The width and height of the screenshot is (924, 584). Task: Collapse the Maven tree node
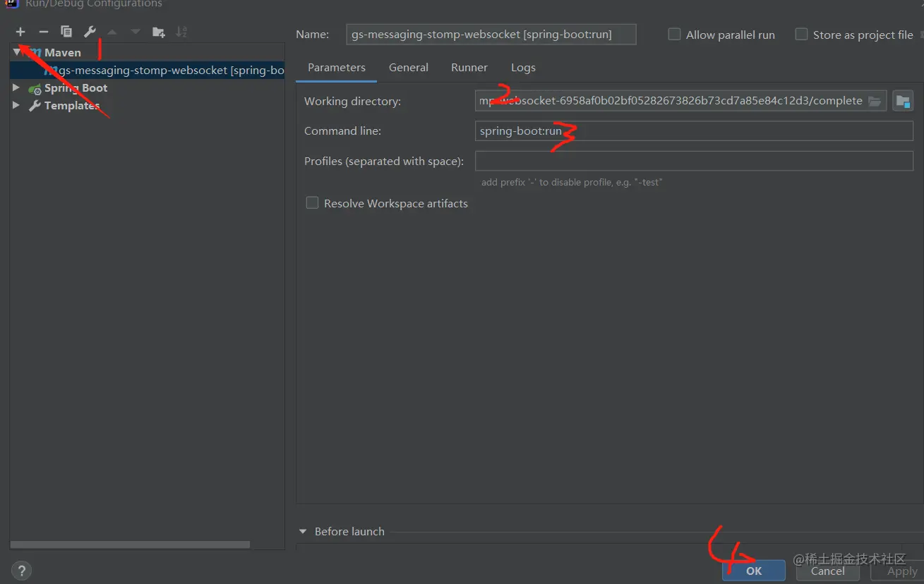tap(17, 52)
